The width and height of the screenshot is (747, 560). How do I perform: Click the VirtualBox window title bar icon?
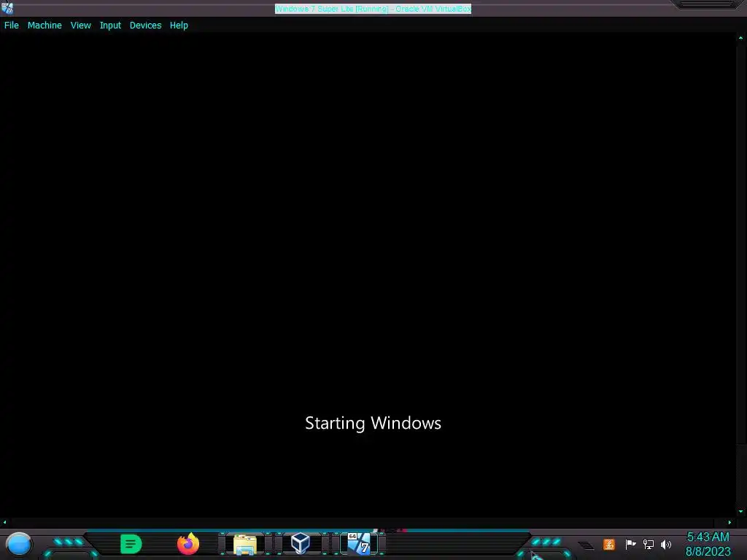[7, 8]
